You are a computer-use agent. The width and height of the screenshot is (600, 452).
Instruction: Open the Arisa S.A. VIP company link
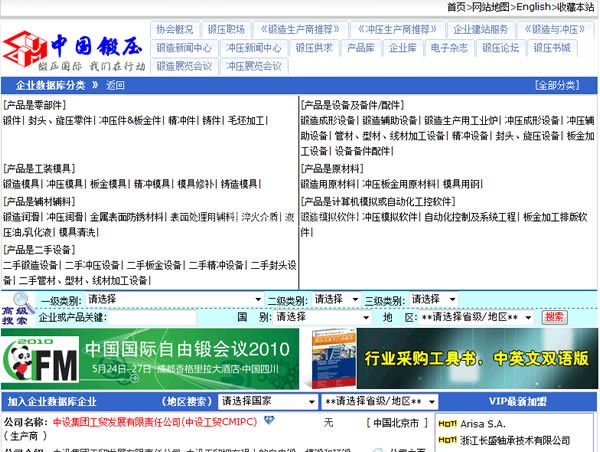point(483,424)
